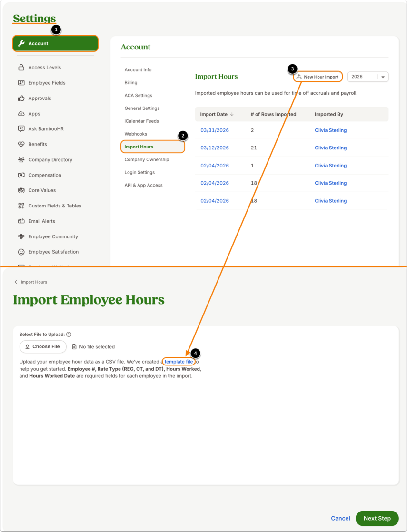Open General Settings section

coord(142,108)
